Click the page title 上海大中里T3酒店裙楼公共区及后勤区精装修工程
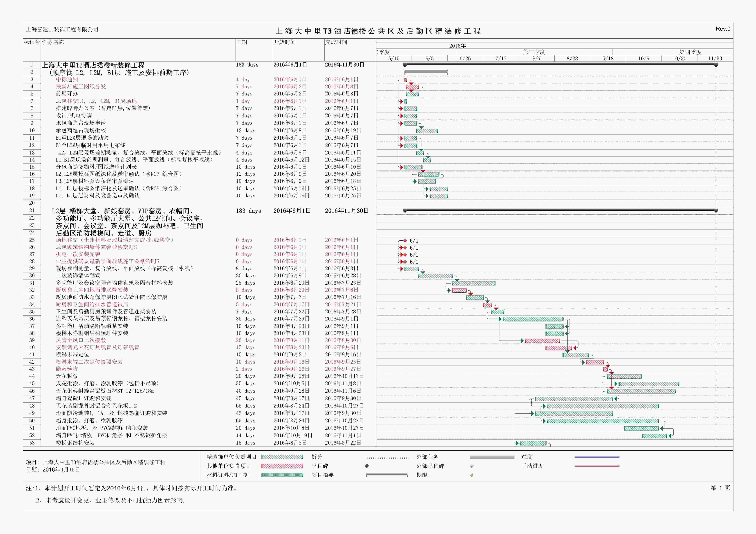756x534 pixels. [378, 31]
